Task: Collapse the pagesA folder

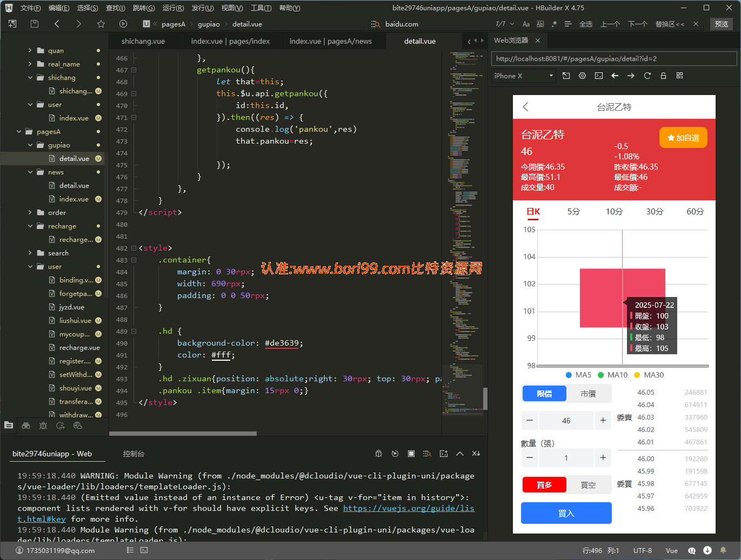Action: coord(19,131)
